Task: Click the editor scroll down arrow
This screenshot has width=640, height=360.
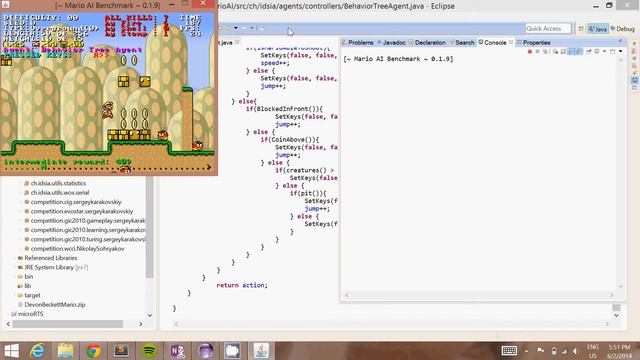Action: click(617, 316)
